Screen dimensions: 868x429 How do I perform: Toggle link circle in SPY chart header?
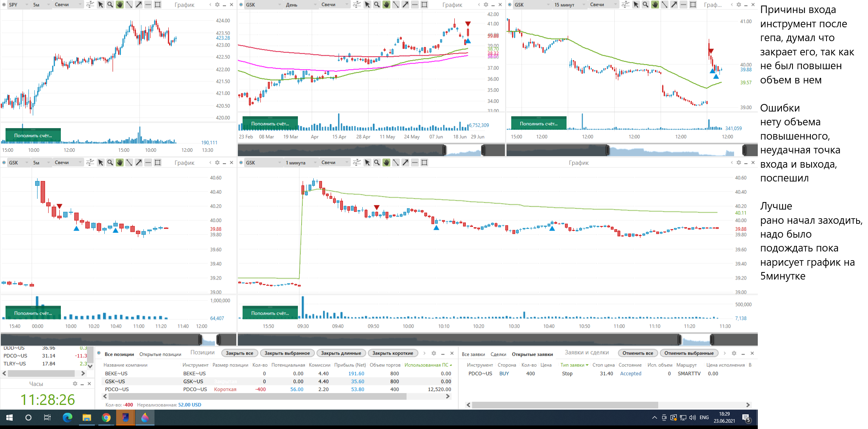4,5
